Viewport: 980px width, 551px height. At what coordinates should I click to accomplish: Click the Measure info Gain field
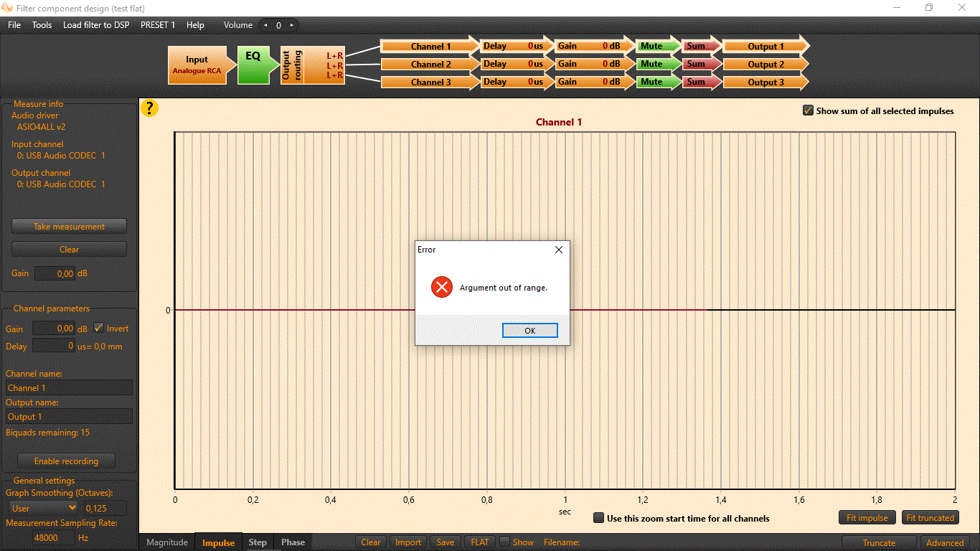pos(55,273)
